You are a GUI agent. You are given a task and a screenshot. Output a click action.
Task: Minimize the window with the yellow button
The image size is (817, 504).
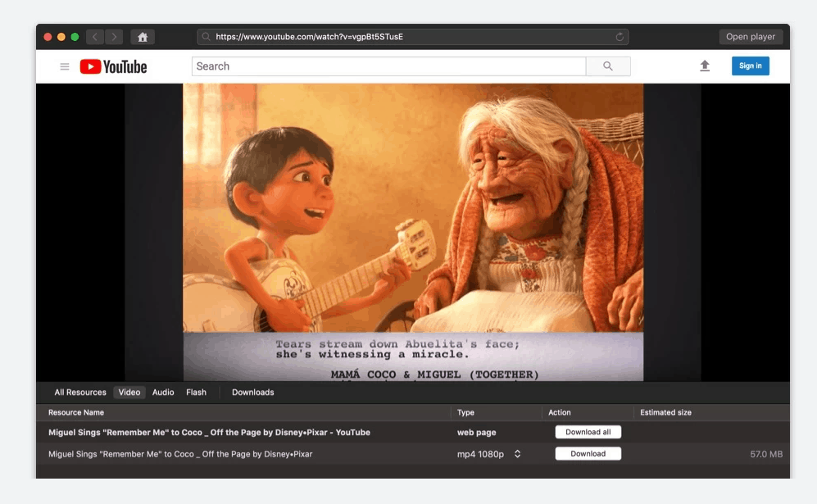point(61,37)
